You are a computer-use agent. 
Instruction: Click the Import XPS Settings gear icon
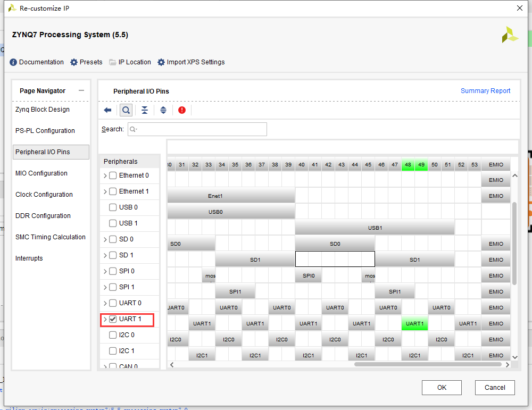161,62
